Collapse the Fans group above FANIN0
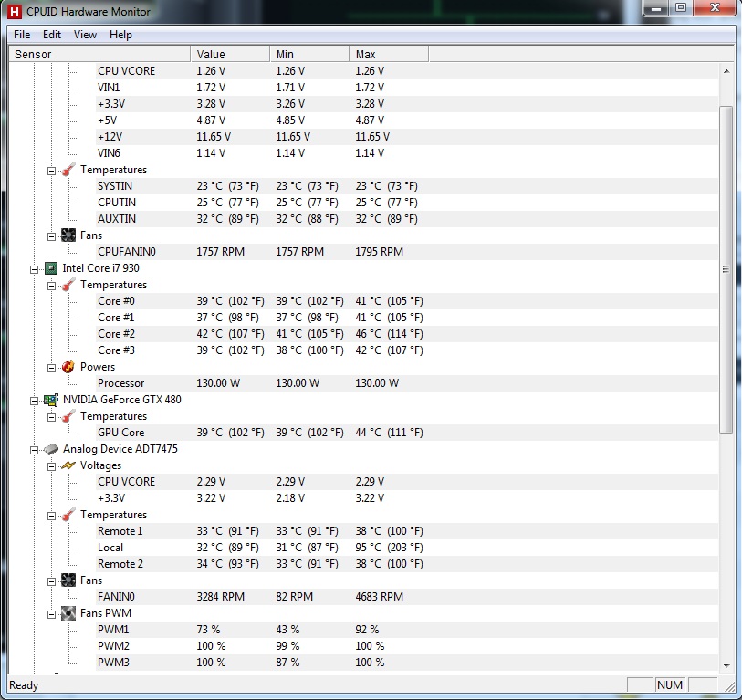The image size is (742, 700). tap(52, 581)
